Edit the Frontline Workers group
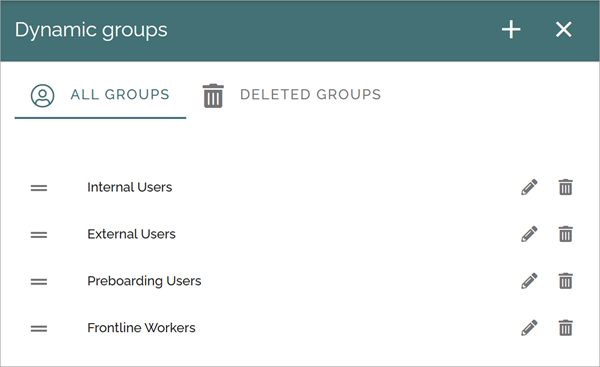The height and width of the screenshot is (367, 600). pyautogui.click(x=529, y=328)
